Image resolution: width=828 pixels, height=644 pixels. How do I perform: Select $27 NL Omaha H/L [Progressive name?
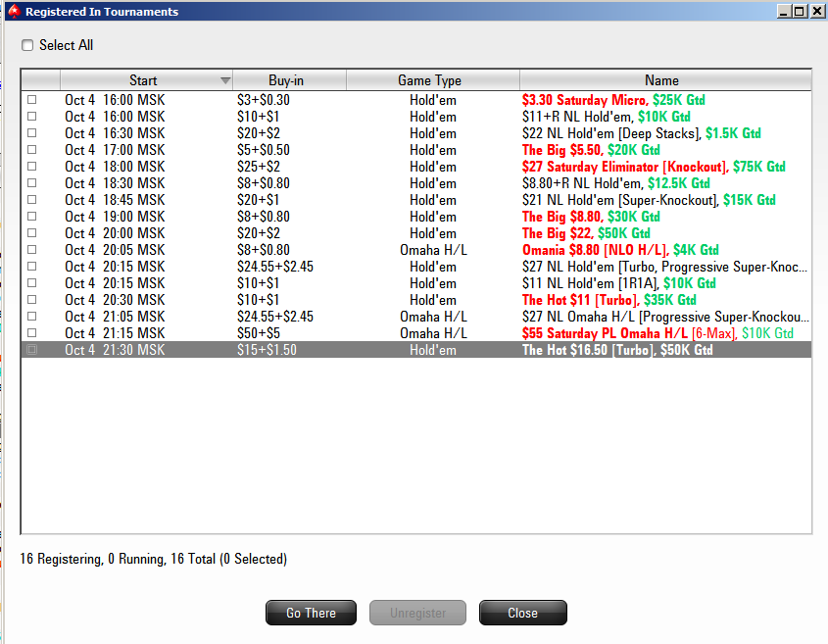[664, 317]
